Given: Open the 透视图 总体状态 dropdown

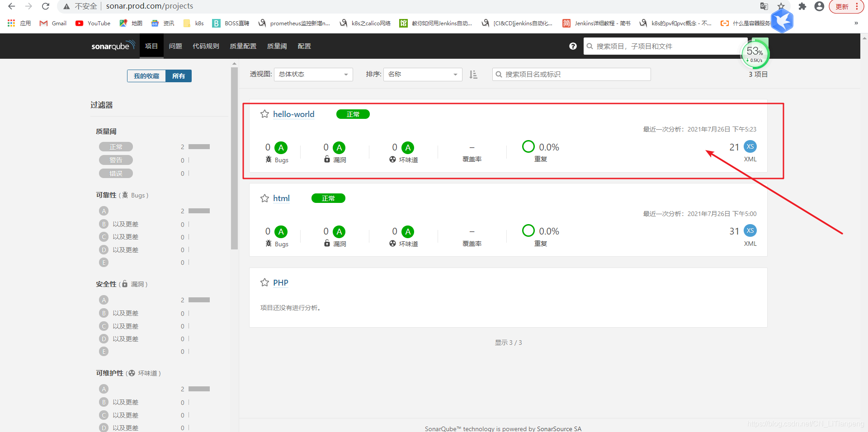Looking at the screenshot, I should [313, 75].
